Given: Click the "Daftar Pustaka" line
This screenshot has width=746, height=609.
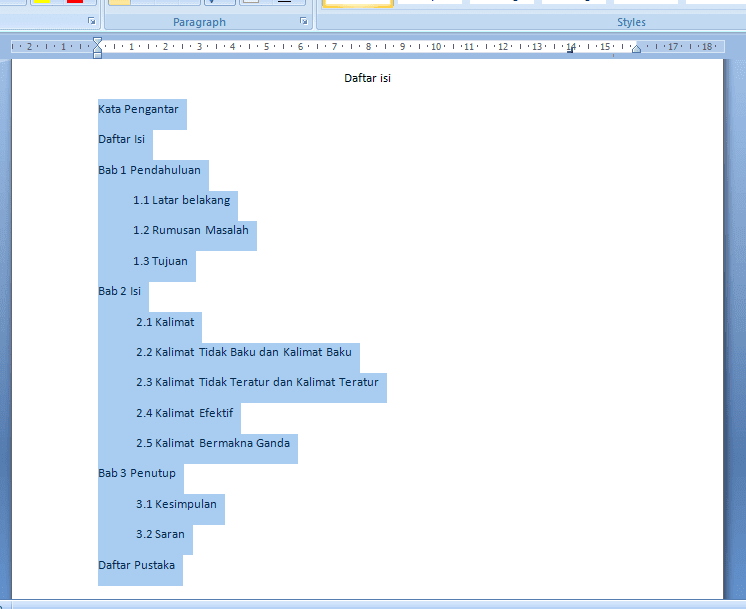Looking at the screenshot, I should click(137, 565).
